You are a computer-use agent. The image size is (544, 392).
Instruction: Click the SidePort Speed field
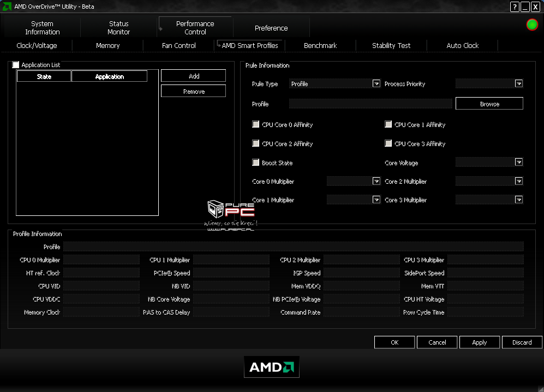coord(486,273)
